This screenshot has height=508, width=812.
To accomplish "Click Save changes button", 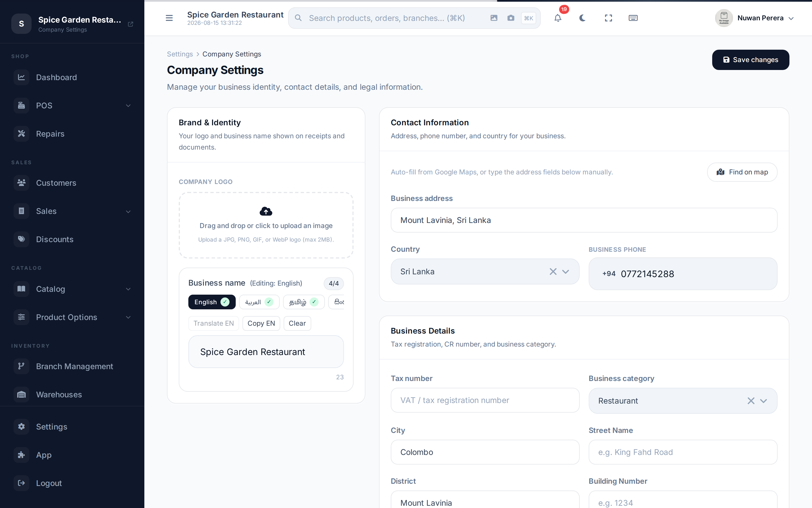I will [x=751, y=60].
